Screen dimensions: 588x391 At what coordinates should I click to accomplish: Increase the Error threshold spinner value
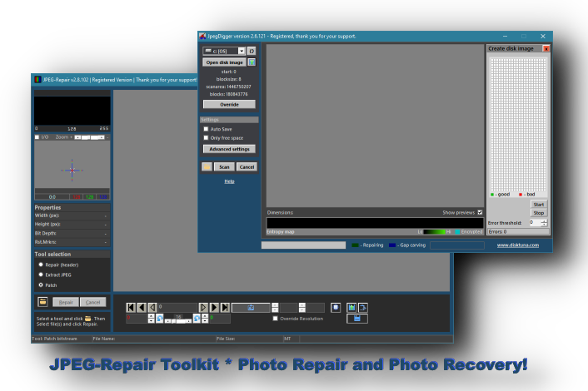(544, 220)
